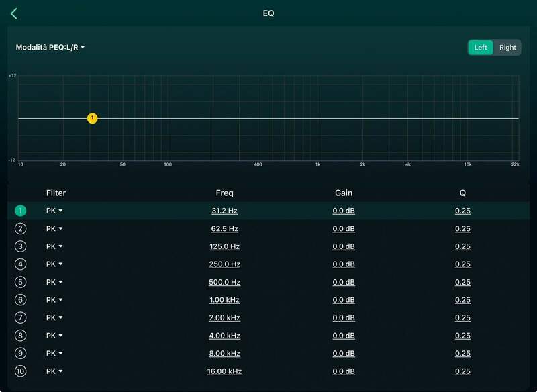Edit the 31.2 Hz frequency value
The width and height of the screenshot is (537, 392).
(224, 211)
